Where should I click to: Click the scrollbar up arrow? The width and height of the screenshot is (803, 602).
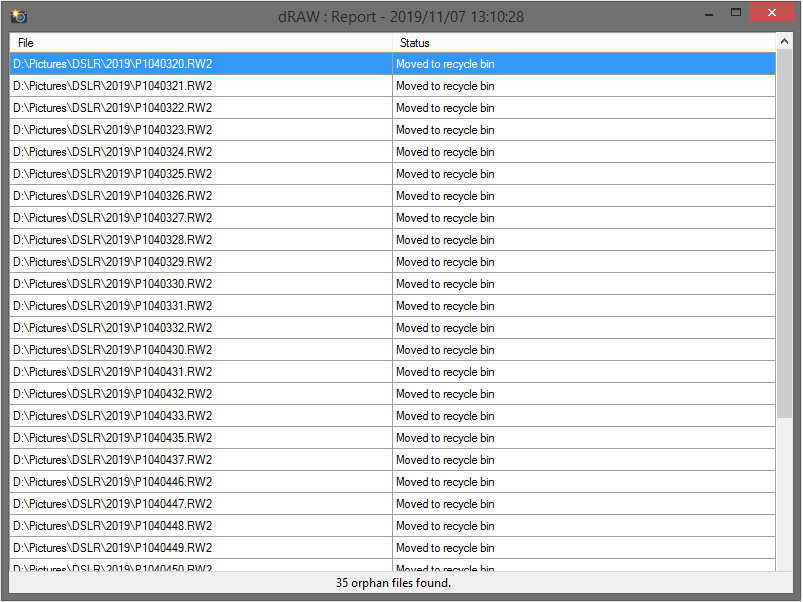click(784, 42)
